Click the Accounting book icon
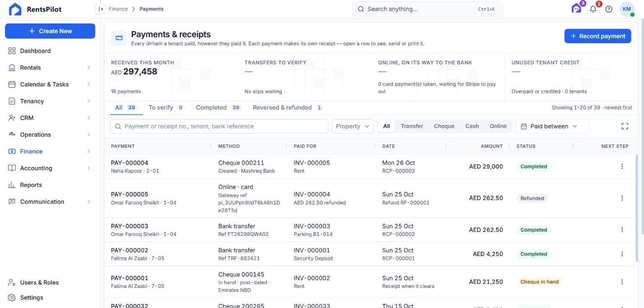644x308 pixels. pyautogui.click(x=12, y=168)
